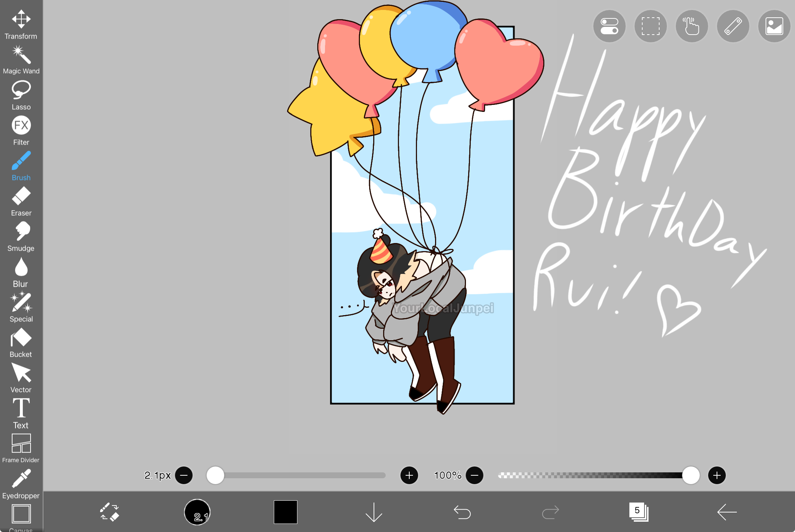
Task: Expand the reference image panel
Action: pyautogui.click(x=773, y=26)
